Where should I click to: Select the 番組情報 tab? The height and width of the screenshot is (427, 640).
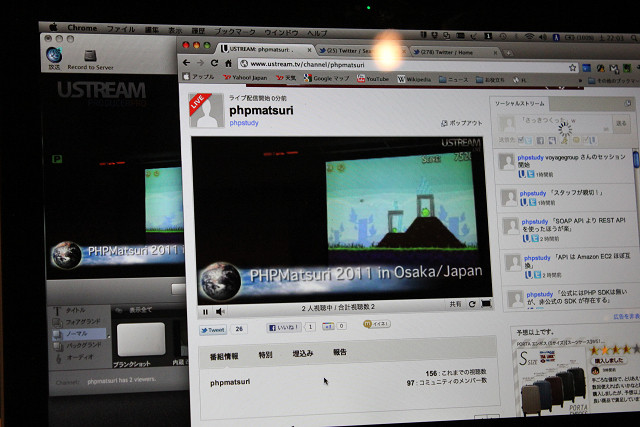[224, 356]
